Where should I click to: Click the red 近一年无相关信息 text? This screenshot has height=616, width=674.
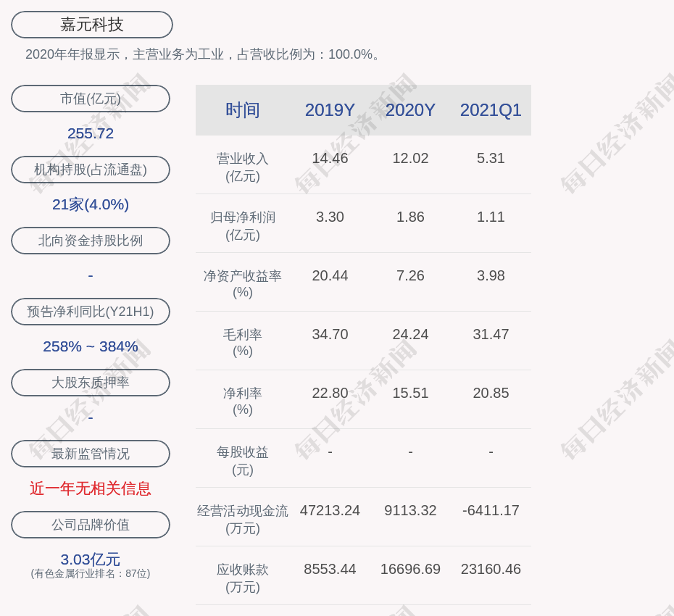(91, 488)
